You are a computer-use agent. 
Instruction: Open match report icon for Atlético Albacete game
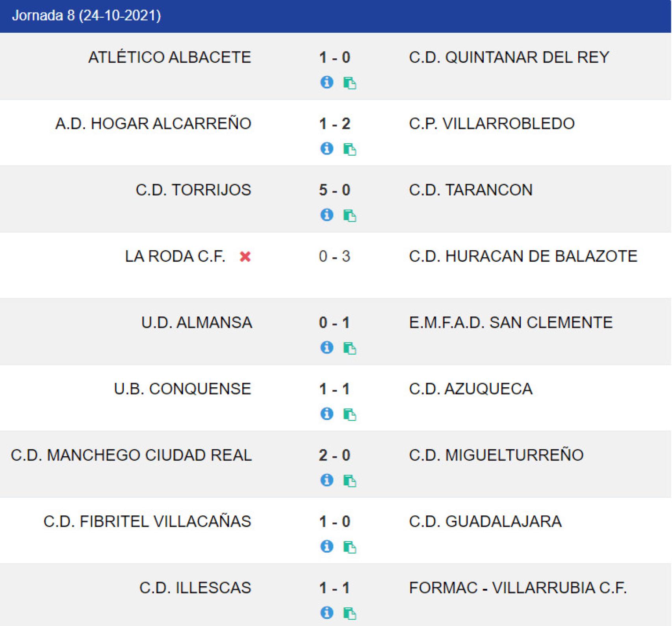click(x=350, y=83)
